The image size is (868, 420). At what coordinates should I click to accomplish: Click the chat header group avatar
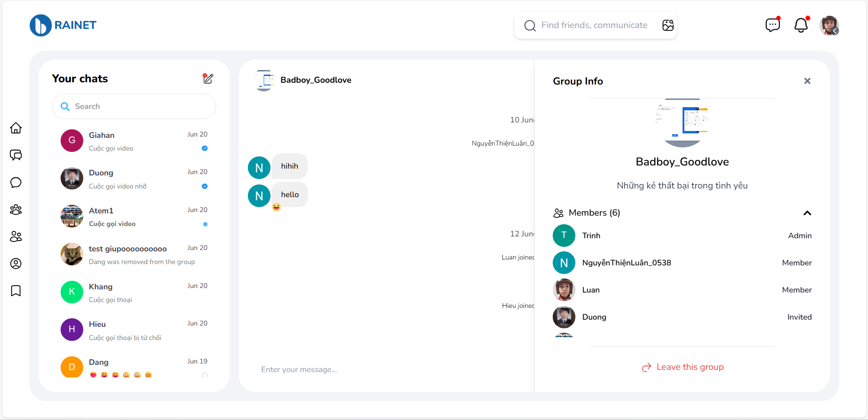click(x=264, y=80)
